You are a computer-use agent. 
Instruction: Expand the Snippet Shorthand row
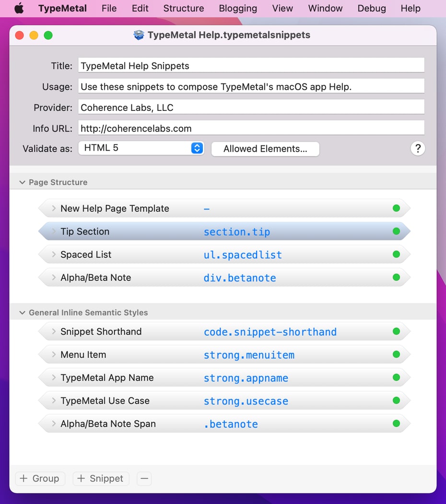click(54, 331)
